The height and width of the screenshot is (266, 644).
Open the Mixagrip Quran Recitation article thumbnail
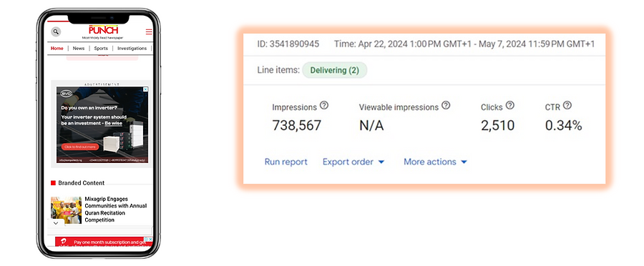tap(66, 210)
